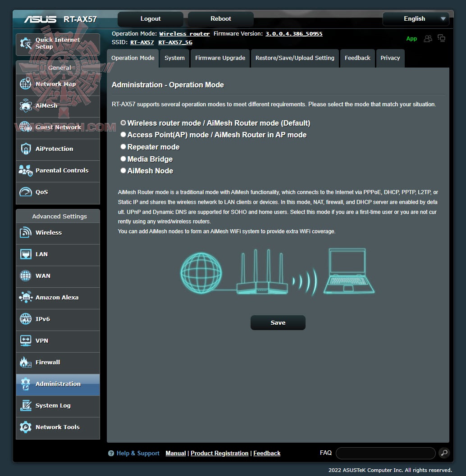Switch to the System tab
This screenshot has width=466, height=476.
click(175, 58)
